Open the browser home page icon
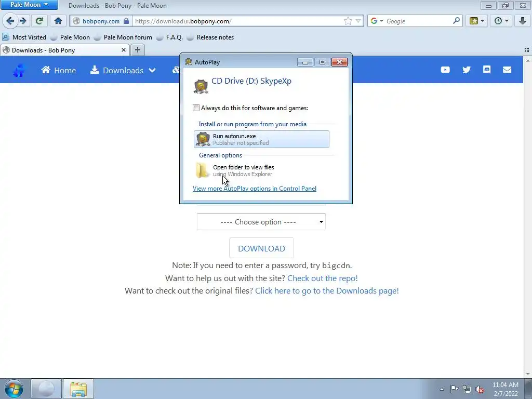 click(x=58, y=21)
